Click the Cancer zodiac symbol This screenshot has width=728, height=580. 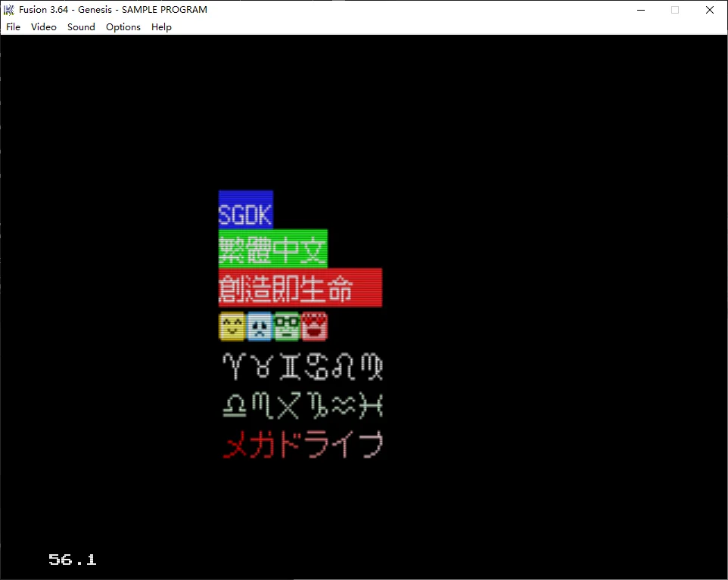click(x=316, y=366)
